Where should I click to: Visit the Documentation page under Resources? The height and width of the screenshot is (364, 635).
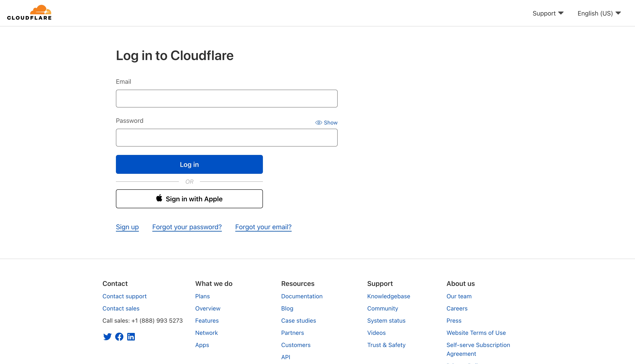click(x=302, y=296)
